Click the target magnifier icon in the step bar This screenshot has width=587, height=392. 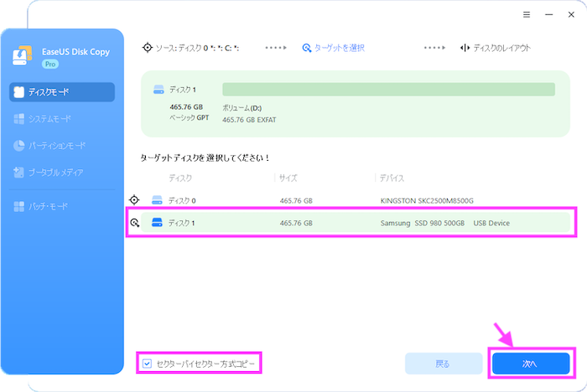307,48
